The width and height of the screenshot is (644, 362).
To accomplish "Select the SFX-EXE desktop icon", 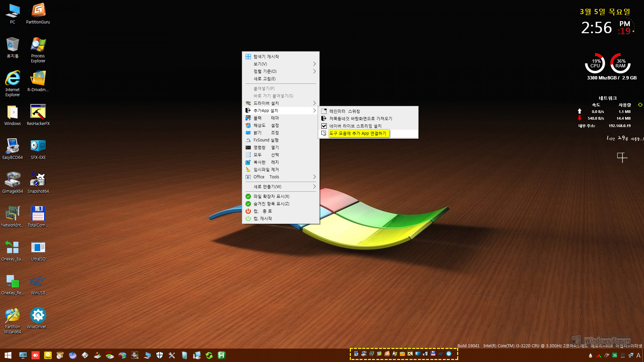I will (x=38, y=149).
